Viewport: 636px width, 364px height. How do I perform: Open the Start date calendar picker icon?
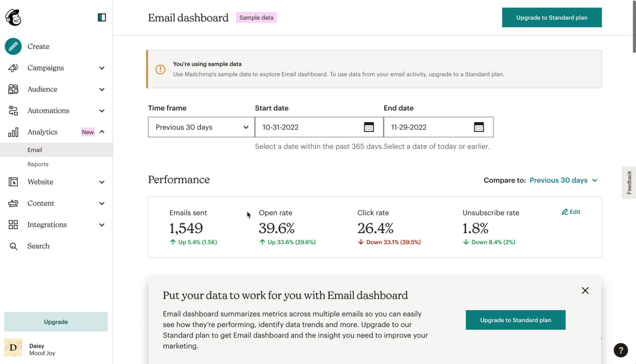(x=369, y=127)
